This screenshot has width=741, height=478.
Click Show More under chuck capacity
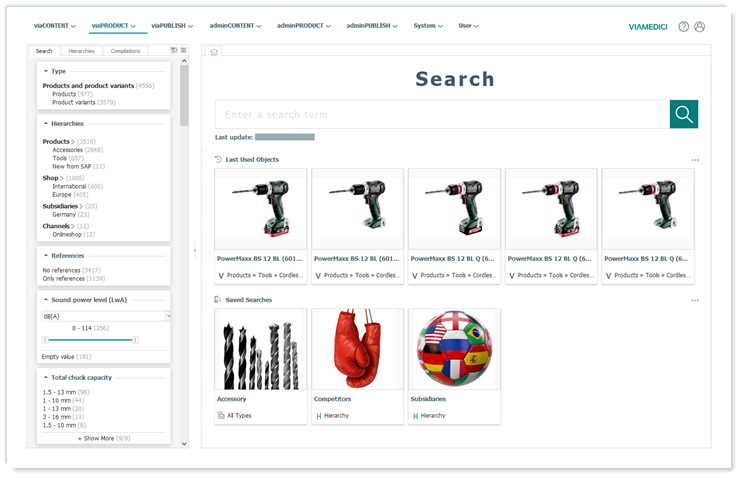[103, 438]
